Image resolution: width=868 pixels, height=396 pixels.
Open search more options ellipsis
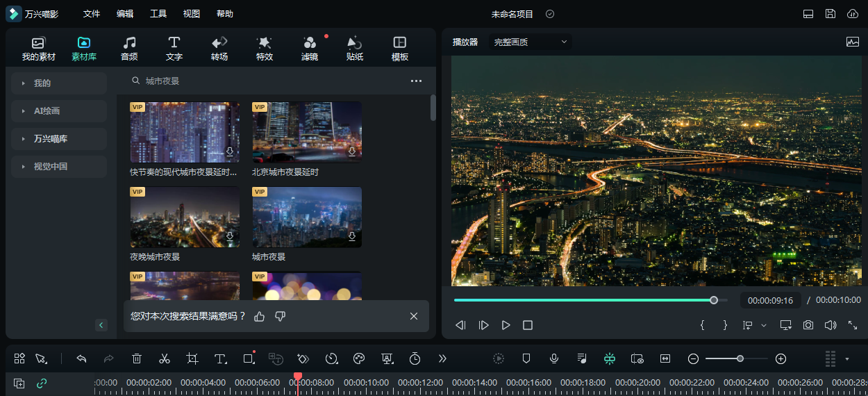click(416, 81)
